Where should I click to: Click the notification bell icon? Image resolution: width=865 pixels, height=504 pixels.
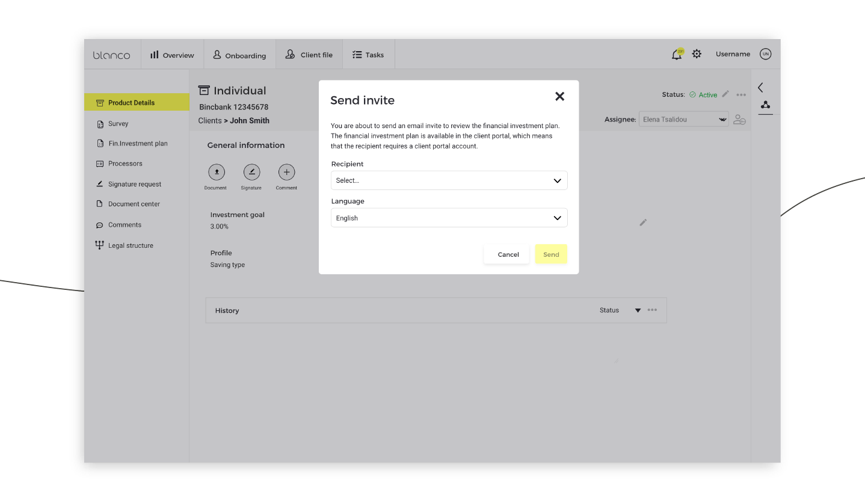[x=677, y=55]
